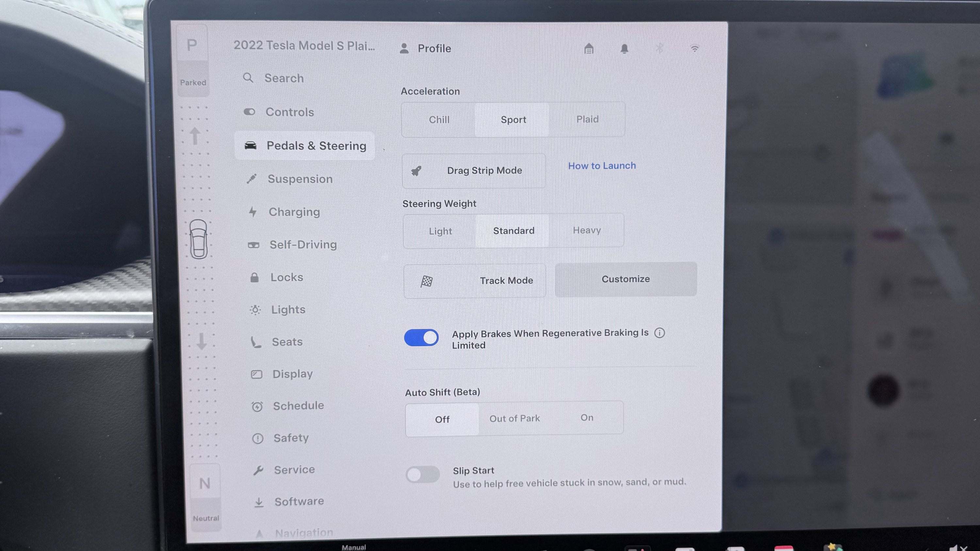Viewport: 980px width, 551px height.
Task: Shift to Neutral on the gear strip
Action: [x=205, y=497]
